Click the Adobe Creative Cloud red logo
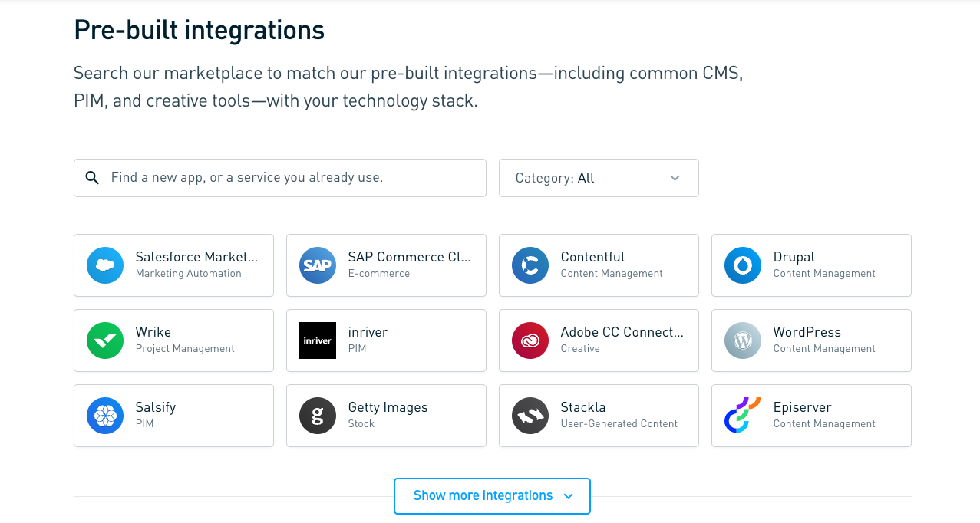The image size is (980, 523). point(530,340)
